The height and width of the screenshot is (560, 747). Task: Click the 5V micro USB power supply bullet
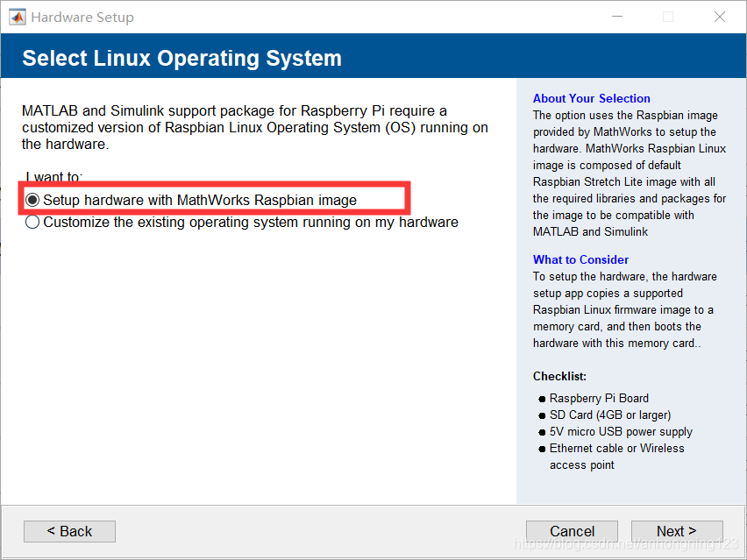(x=621, y=431)
